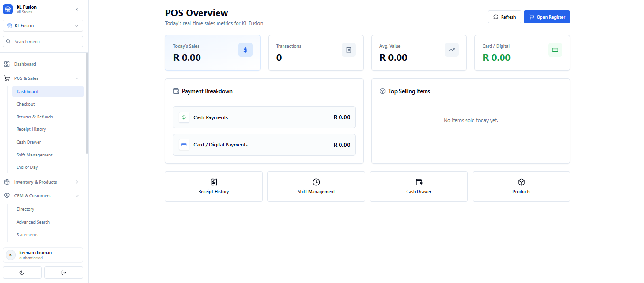The width and height of the screenshot is (644, 283).
Task: Collapse the sidebar with the left chevron
Action: tap(77, 9)
